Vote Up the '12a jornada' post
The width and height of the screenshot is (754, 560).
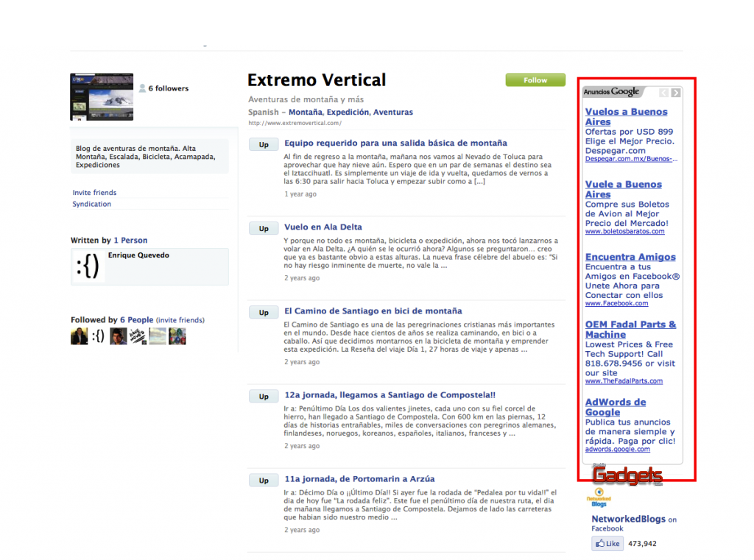264,397
